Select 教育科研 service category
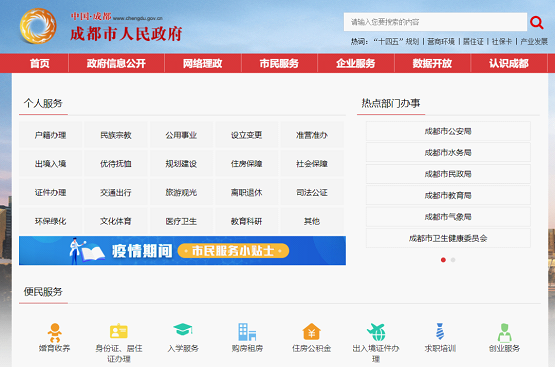555x367 pixels. pyautogui.click(x=247, y=221)
